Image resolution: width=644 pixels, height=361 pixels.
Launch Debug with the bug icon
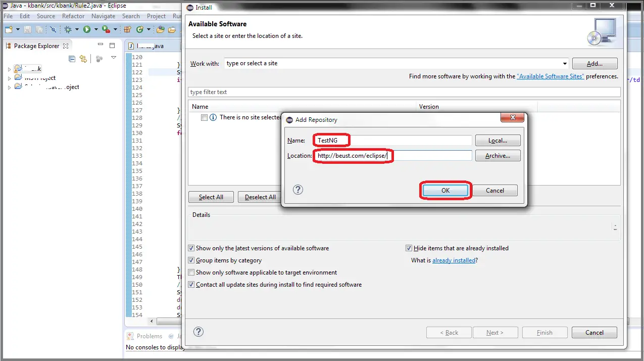(x=68, y=29)
